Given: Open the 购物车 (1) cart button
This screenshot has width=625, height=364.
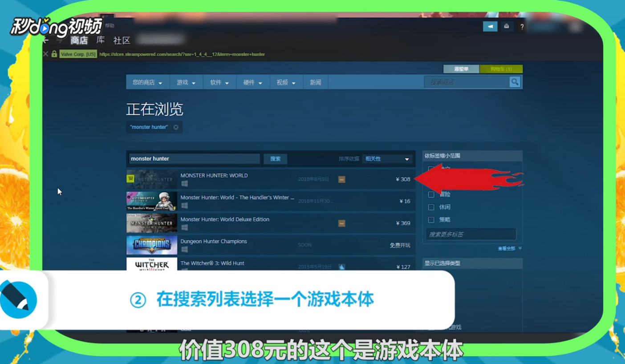Looking at the screenshot, I should (501, 69).
